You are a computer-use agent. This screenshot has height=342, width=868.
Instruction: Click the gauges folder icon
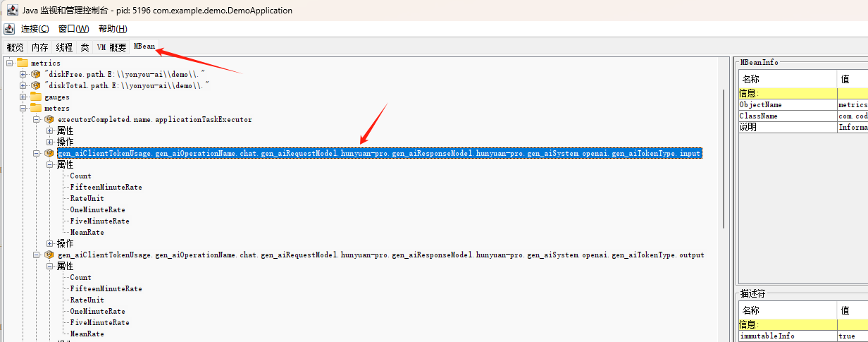pyautogui.click(x=36, y=97)
